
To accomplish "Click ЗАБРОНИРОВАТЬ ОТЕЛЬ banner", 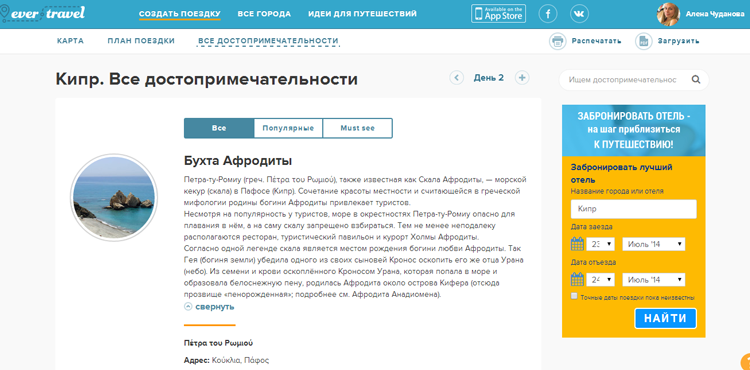I will coord(634,130).
